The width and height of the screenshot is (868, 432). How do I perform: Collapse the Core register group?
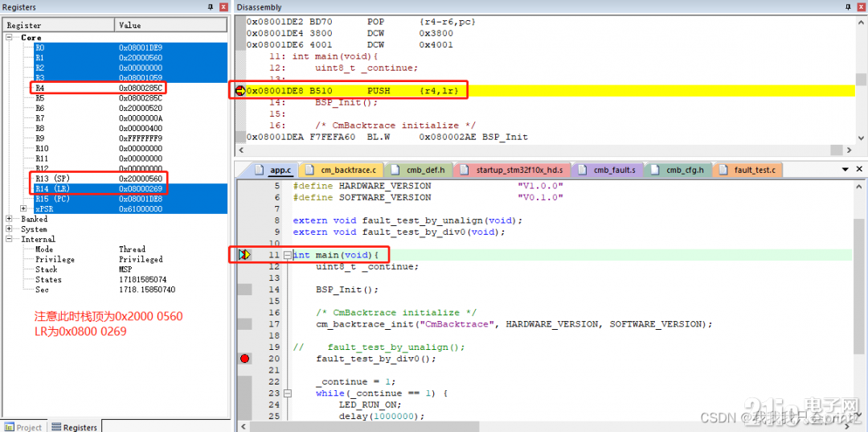[10, 38]
